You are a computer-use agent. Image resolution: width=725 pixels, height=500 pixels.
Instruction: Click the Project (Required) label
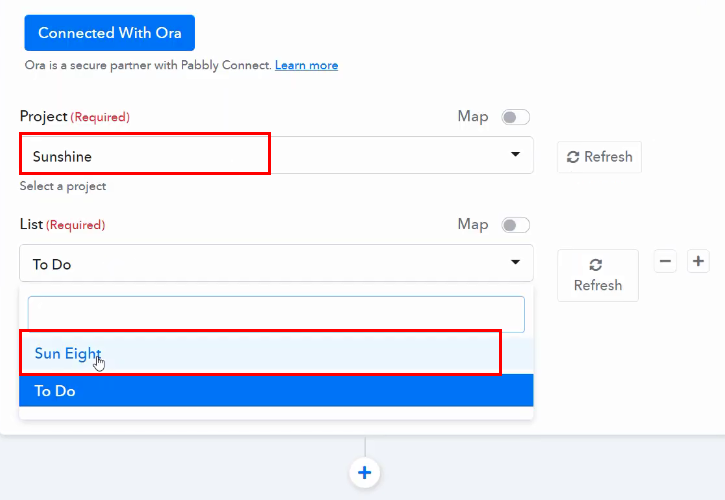tap(74, 117)
